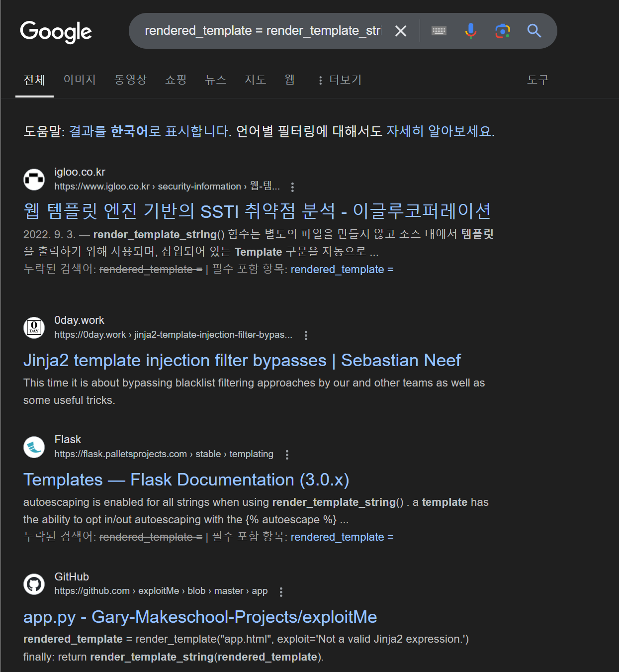
Task: Click the Flask result's required term rendered_template = link
Action: point(342,537)
